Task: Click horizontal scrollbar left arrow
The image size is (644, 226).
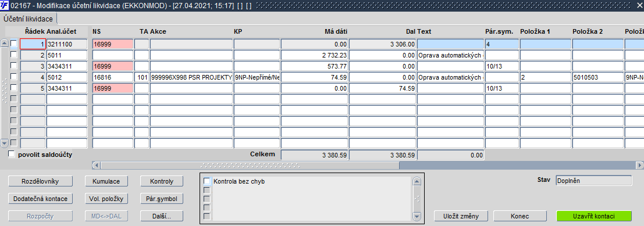Action: [x=96, y=165]
